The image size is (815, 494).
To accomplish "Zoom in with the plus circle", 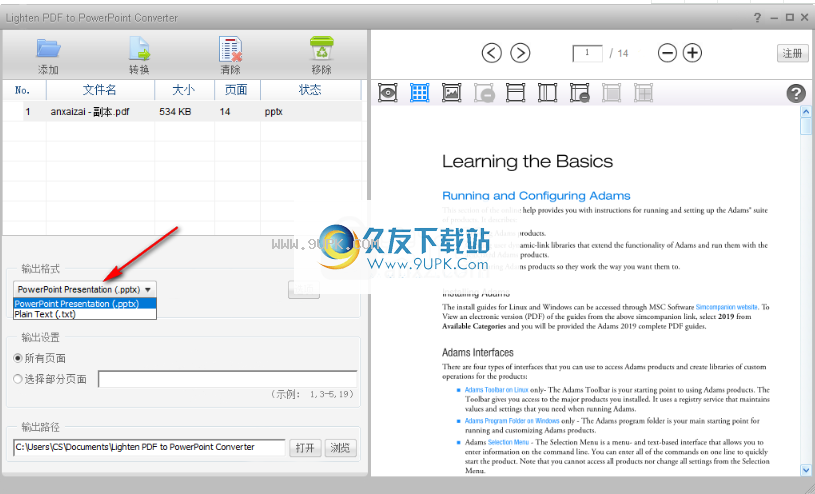I will (x=692, y=53).
